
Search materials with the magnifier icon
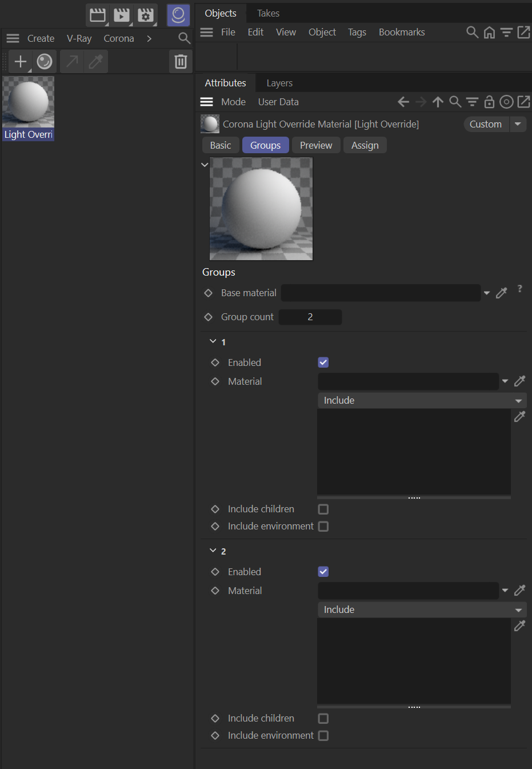click(184, 38)
